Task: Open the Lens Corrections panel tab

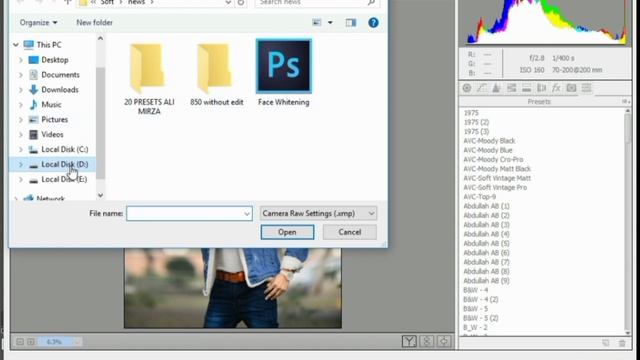Action: (x=541, y=88)
